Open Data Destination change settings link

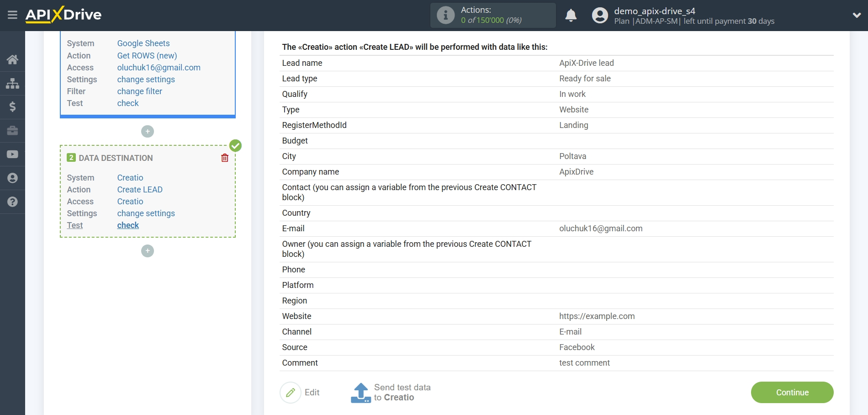coord(146,213)
